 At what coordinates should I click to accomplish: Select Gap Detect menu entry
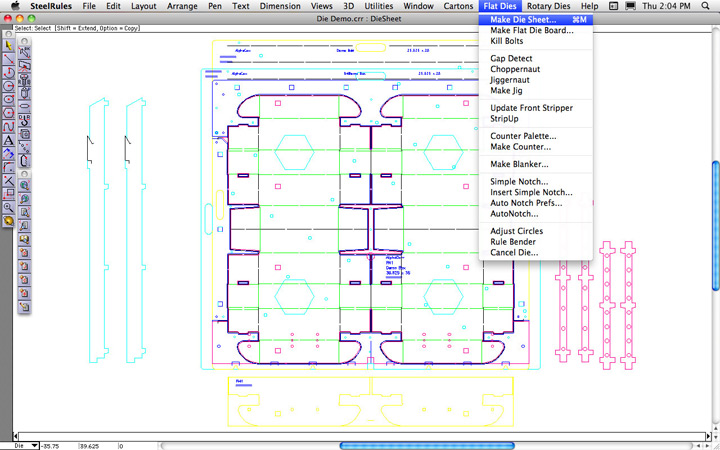pos(511,59)
